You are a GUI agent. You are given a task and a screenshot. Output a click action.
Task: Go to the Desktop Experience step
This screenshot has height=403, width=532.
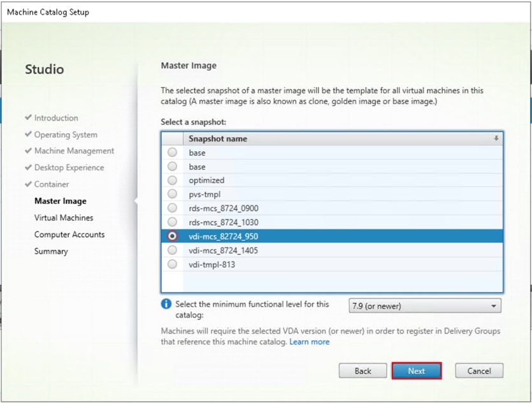[69, 167]
